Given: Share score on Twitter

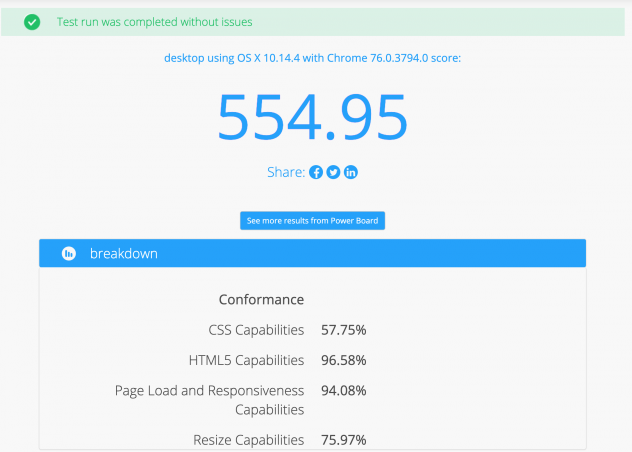Looking at the screenshot, I should click(333, 172).
